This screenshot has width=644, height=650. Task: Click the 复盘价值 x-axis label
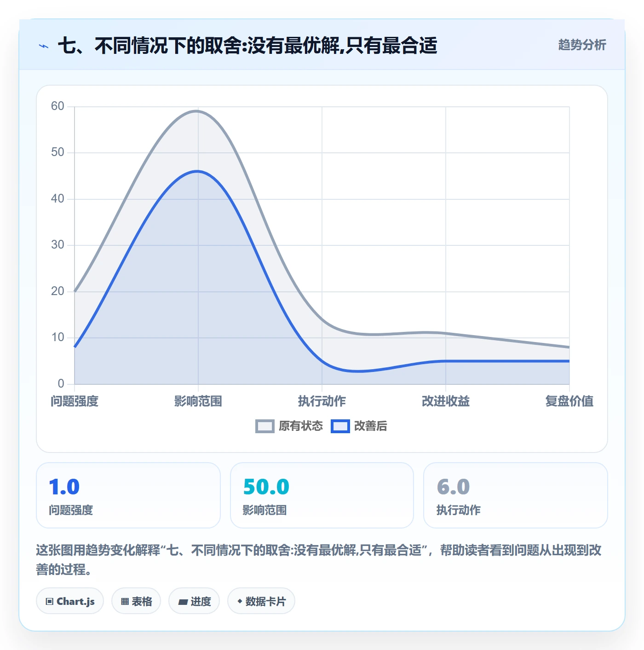(x=569, y=401)
